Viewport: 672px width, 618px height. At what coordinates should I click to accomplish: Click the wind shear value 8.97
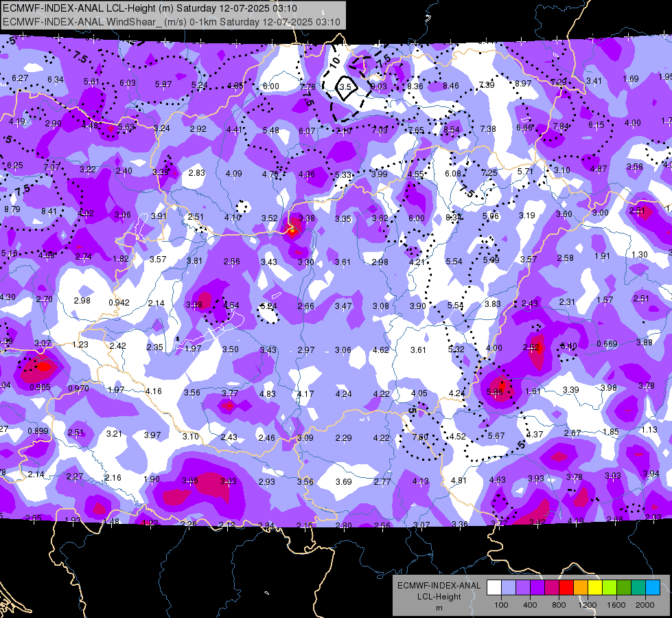point(523,84)
